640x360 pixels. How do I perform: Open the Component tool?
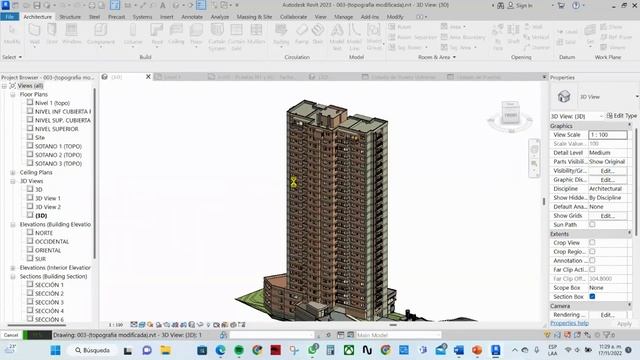(100, 33)
